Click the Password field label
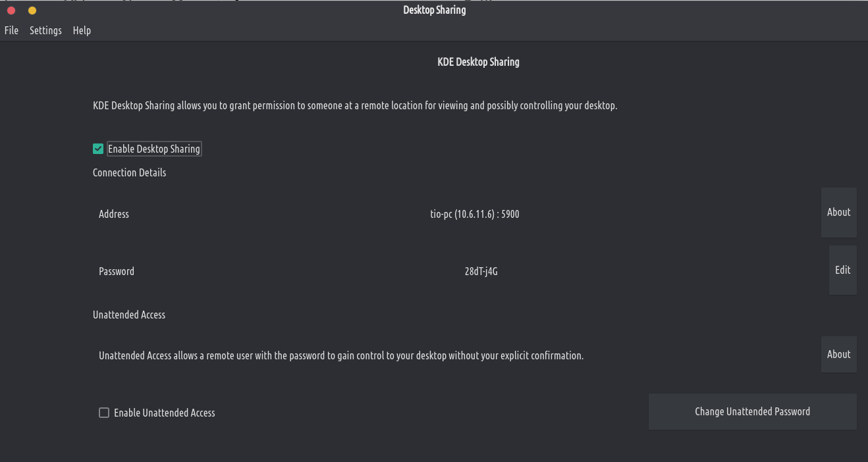This screenshot has width=868, height=462. tap(116, 271)
